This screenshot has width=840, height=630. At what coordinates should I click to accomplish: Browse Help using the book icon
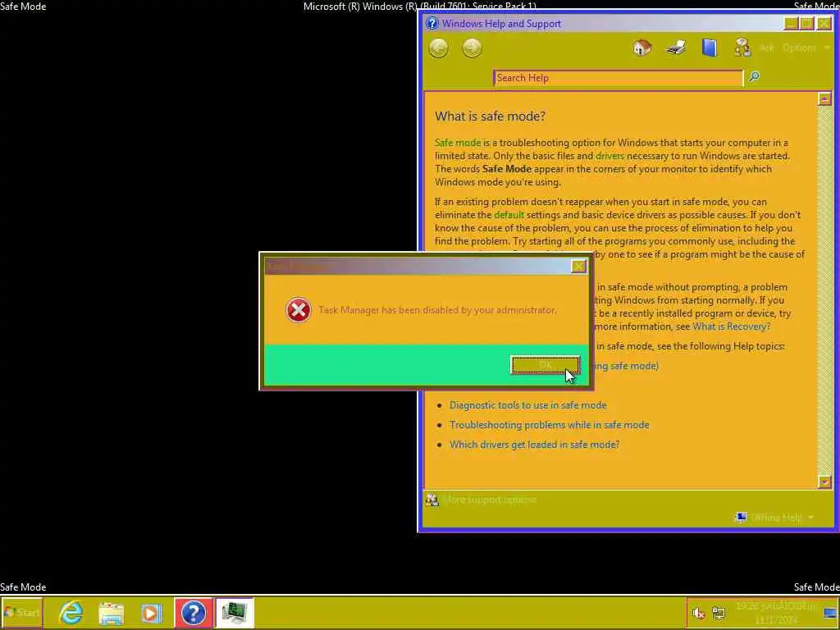point(710,48)
